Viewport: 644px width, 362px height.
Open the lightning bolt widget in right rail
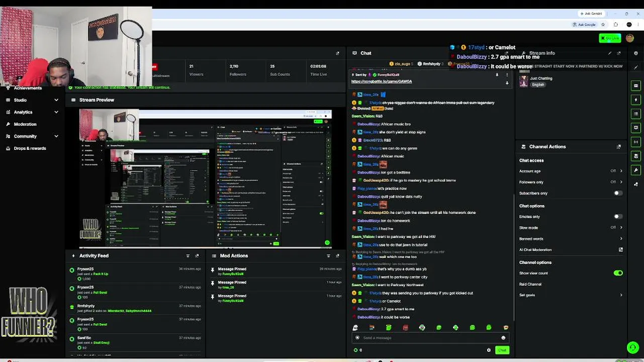(x=636, y=100)
